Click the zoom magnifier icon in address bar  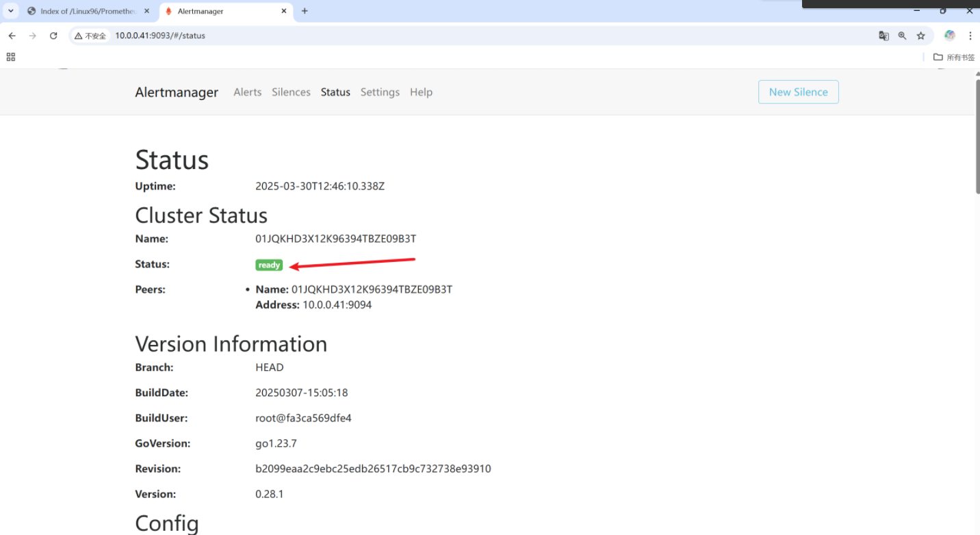[902, 36]
